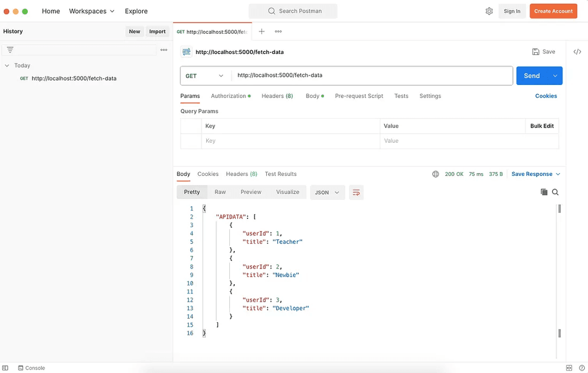This screenshot has height=373, width=588.
Task: Click the "APIDATA" key in response
Action: point(231,217)
